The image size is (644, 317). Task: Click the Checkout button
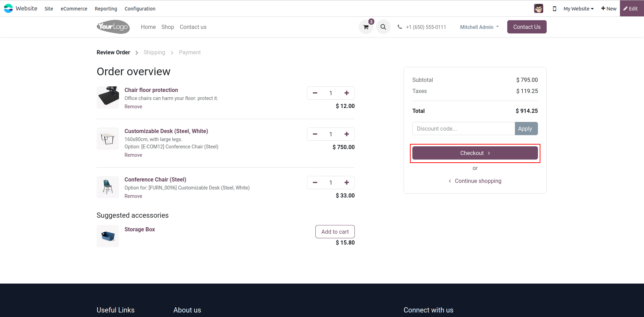(475, 153)
